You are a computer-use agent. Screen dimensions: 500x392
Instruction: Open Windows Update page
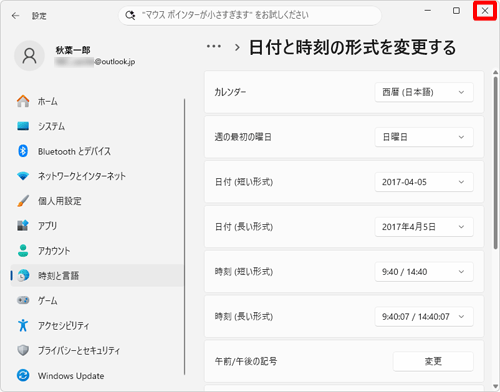tap(97, 375)
